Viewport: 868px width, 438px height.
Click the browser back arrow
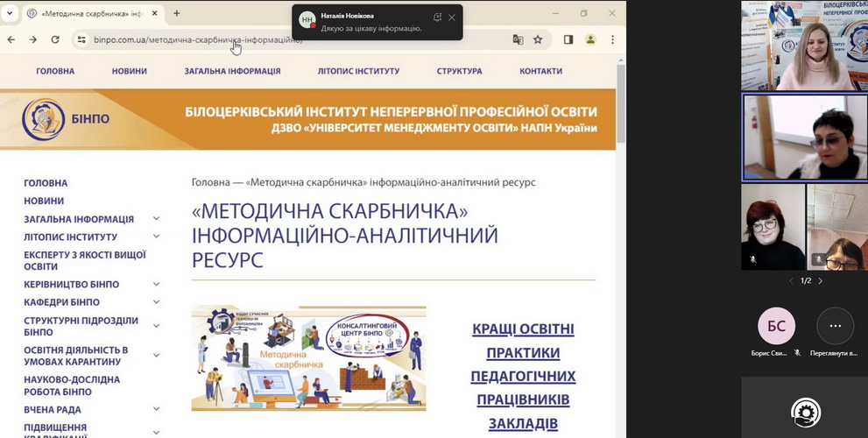pos(11,39)
